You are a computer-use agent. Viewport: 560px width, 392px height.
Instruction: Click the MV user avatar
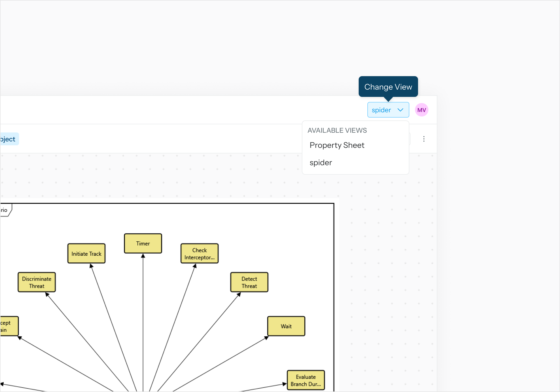[421, 110]
